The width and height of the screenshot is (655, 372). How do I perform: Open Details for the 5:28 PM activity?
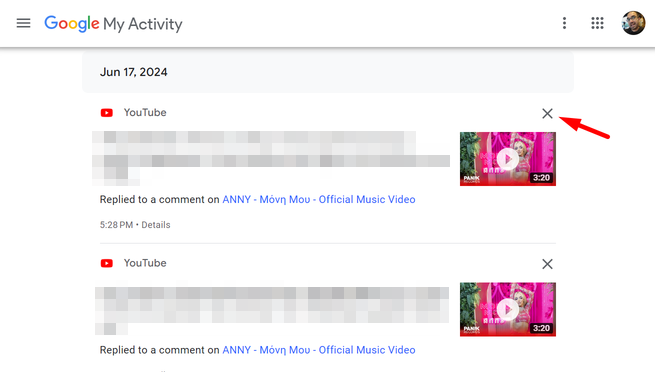click(x=156, y=225)
